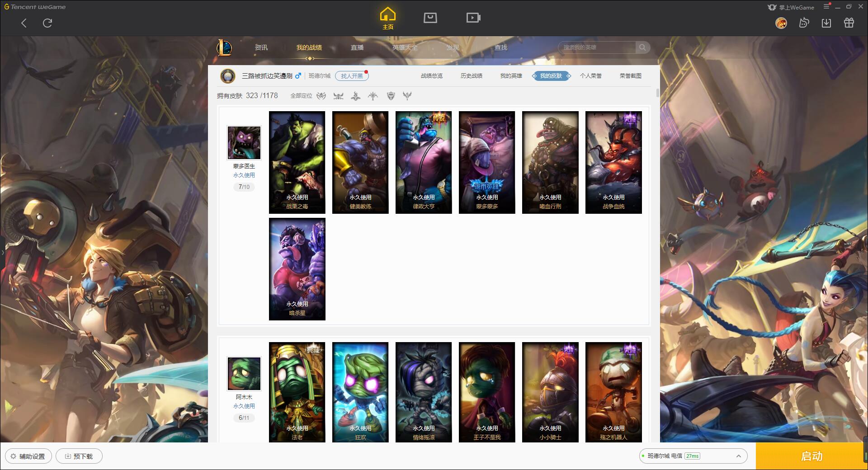
Task: Open the 主页 home icon
Action: 388,19
